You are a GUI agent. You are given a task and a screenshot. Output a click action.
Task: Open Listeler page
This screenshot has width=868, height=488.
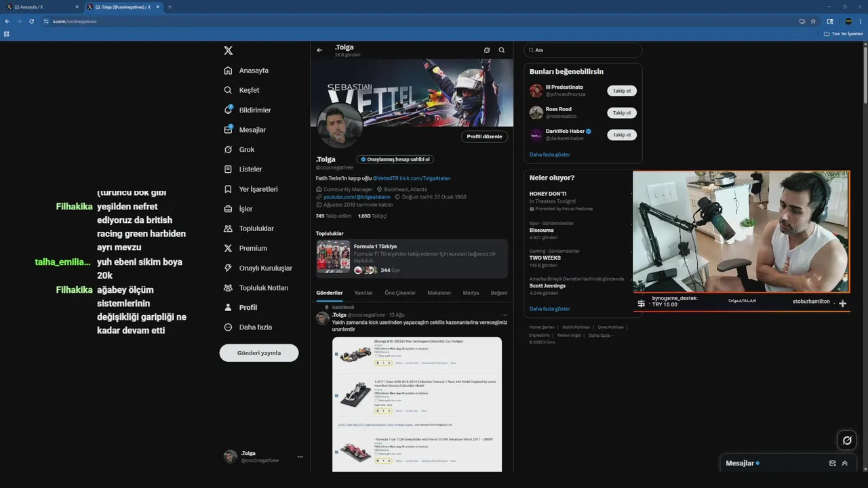coord(243,169)
